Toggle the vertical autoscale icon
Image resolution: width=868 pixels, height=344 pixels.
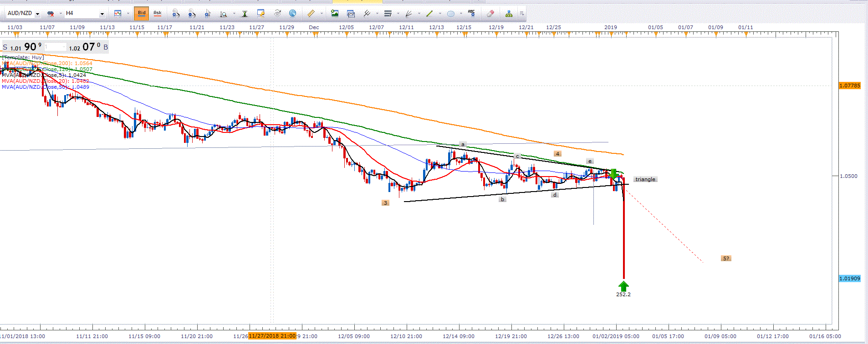[245, 14]
